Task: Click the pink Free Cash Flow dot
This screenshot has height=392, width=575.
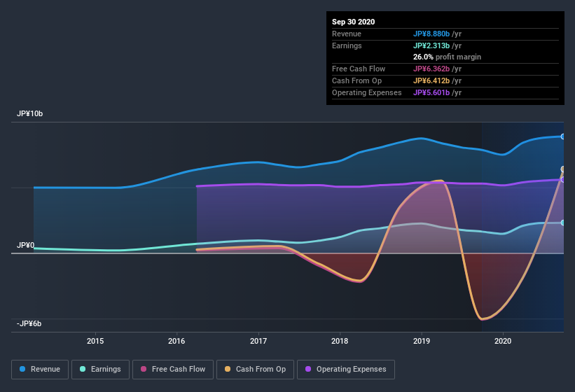Action: tap(144, 369)
